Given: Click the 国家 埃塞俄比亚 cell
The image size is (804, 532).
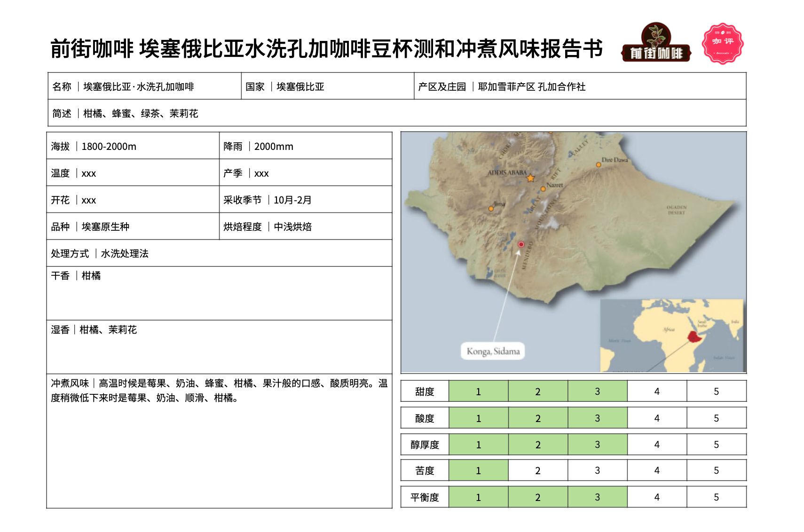Looking at the screenshot, I should (328, 86).
